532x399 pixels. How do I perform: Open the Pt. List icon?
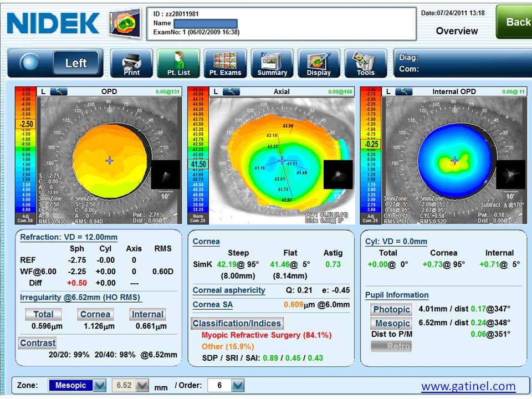(178, 63)
